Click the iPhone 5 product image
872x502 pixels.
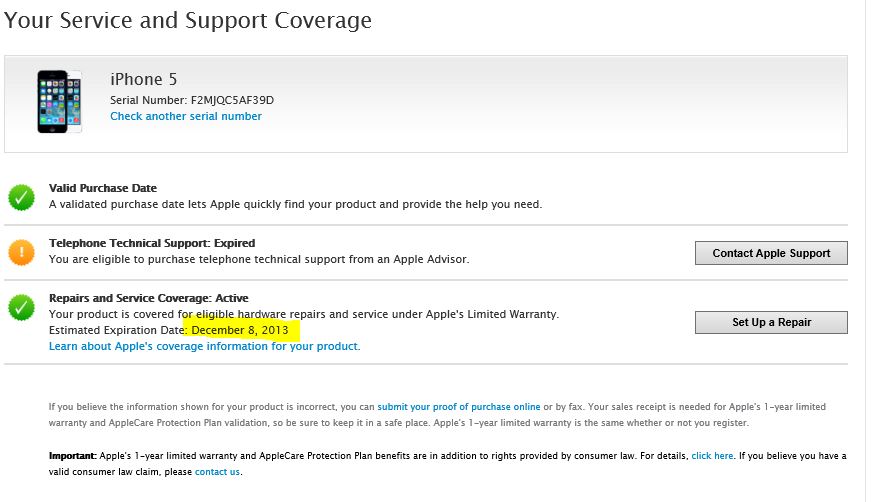click(x=60, y=102)
